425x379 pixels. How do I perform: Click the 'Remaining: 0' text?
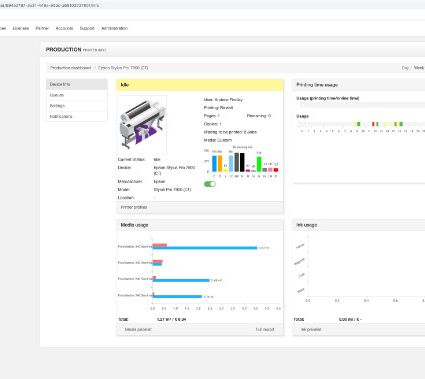259,116
